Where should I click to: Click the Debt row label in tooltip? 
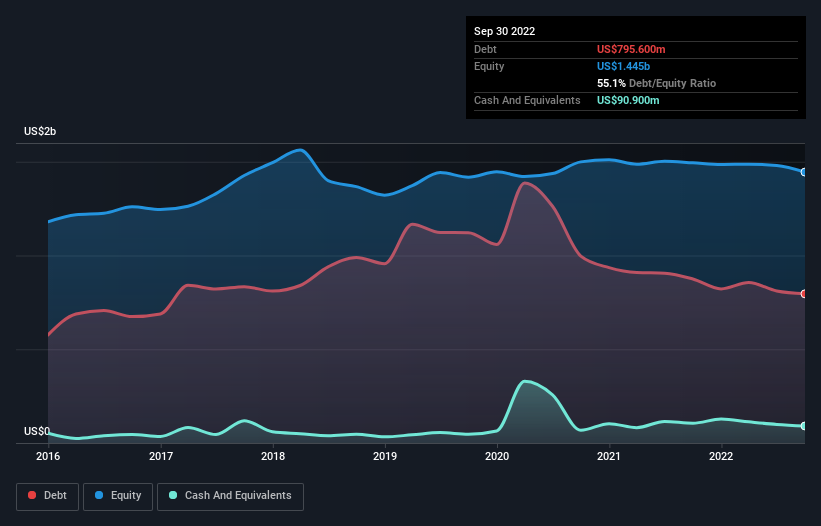[x=485, y=49]
